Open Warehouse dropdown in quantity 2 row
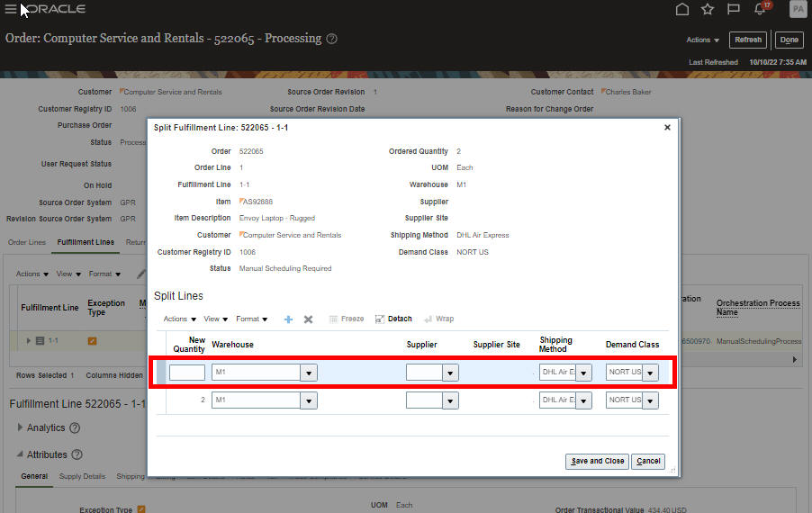 click(309, 400)
